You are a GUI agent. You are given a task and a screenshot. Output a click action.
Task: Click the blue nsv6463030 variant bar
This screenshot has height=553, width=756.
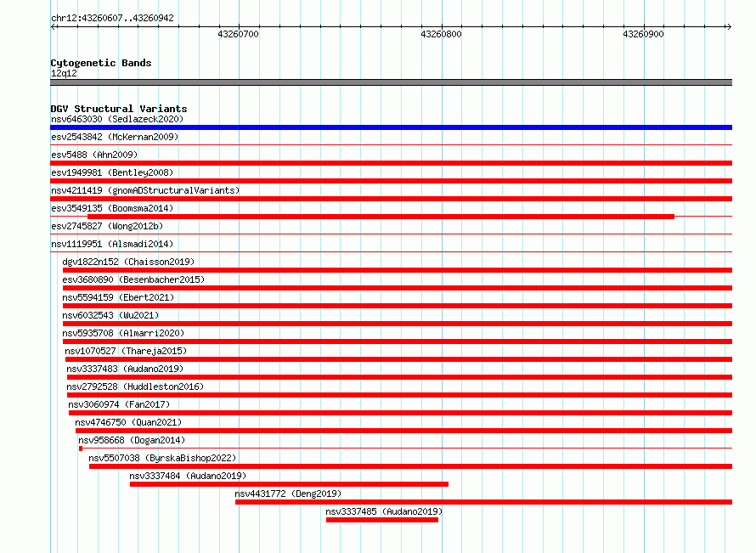pyautogui.click(x=391, y=127)
